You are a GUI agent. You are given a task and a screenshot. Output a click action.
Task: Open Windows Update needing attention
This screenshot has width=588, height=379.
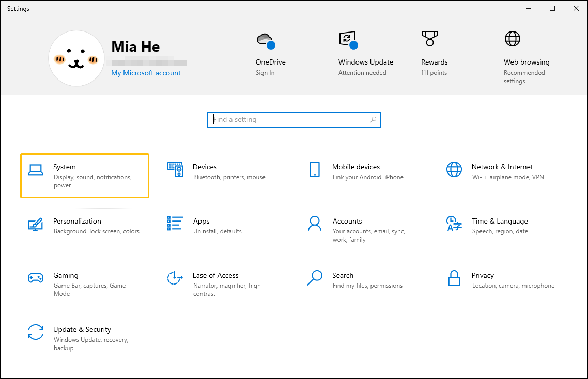pos(365,53)
